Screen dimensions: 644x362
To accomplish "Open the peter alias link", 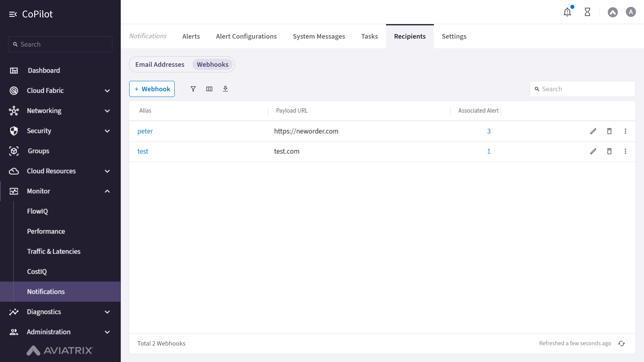I will point(145,131).
